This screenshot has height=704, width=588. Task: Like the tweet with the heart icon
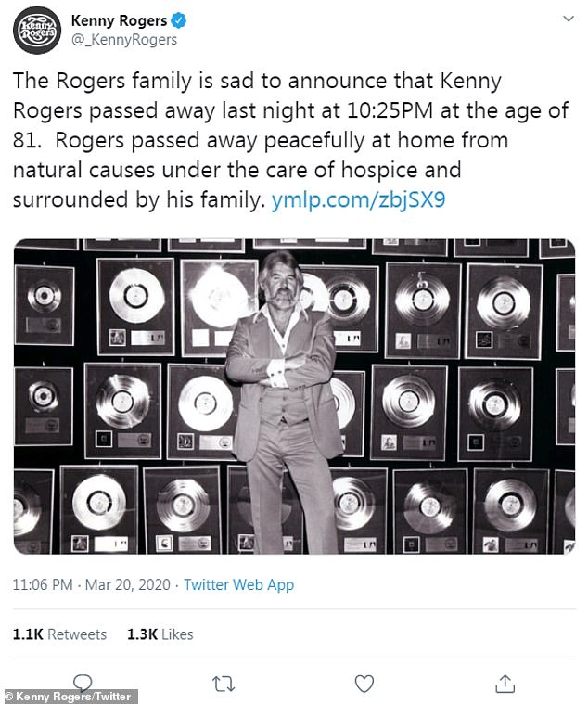coord(364,685)
